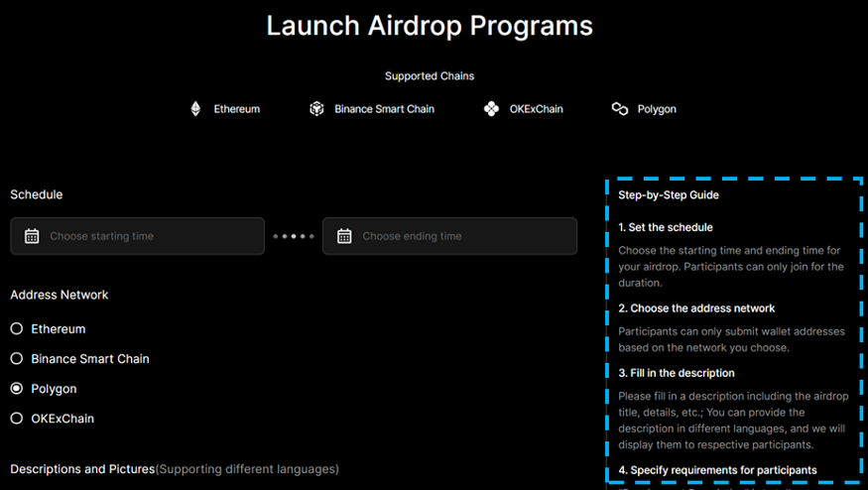The image size is (868, 490).
Task: Click Binance Smart Chain in Supported Chains
Action: tap(384, 109)
